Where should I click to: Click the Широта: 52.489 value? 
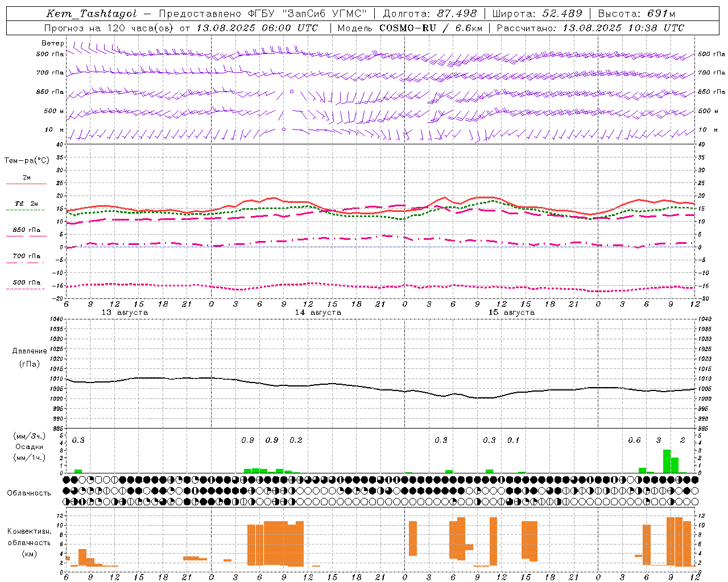click(537, 14)
